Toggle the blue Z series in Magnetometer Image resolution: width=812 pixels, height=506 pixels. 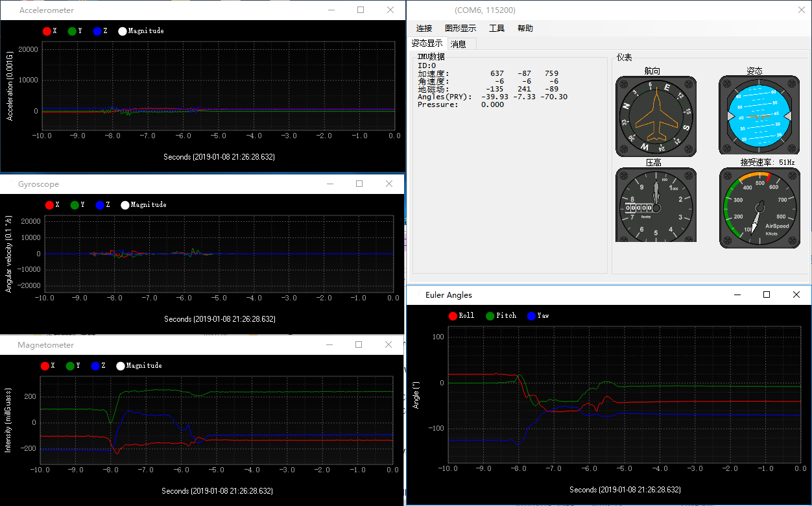(99, 366)
